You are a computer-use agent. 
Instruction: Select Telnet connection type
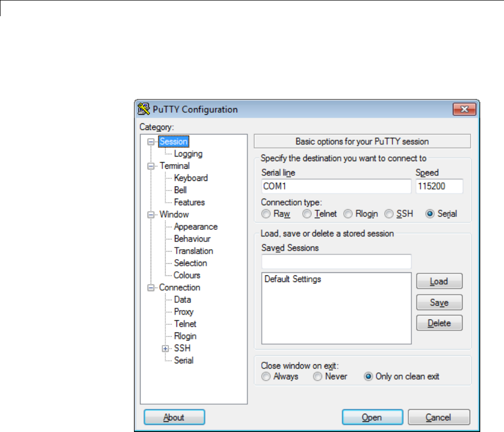pyautogui.click(x=307, y=214)
